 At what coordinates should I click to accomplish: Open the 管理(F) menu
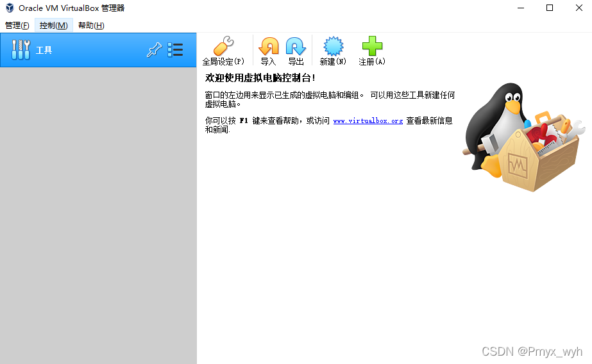pyautogui.click(x=17, y=25)
